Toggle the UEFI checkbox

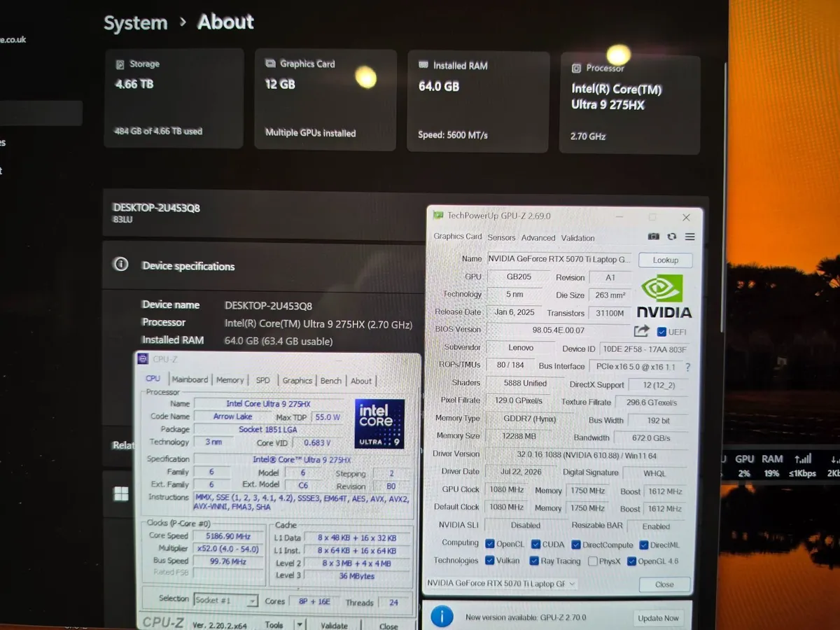tap(661, 332)
